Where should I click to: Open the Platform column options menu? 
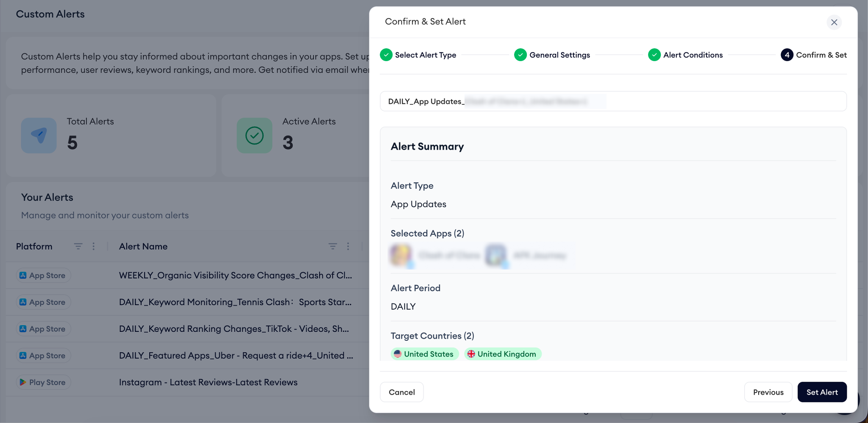(94, 246)
